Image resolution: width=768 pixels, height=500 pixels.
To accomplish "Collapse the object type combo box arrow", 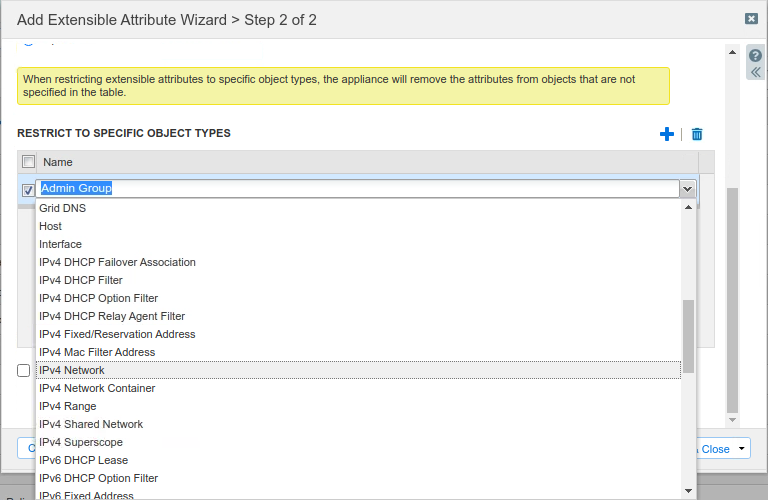I will pyautogui.click(x=687, y=188).
